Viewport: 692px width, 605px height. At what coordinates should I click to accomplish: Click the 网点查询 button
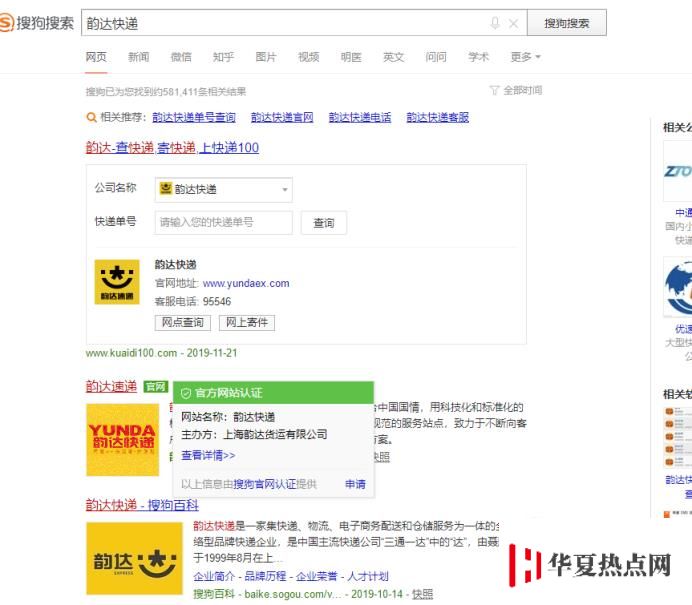[x=183, y=323]
